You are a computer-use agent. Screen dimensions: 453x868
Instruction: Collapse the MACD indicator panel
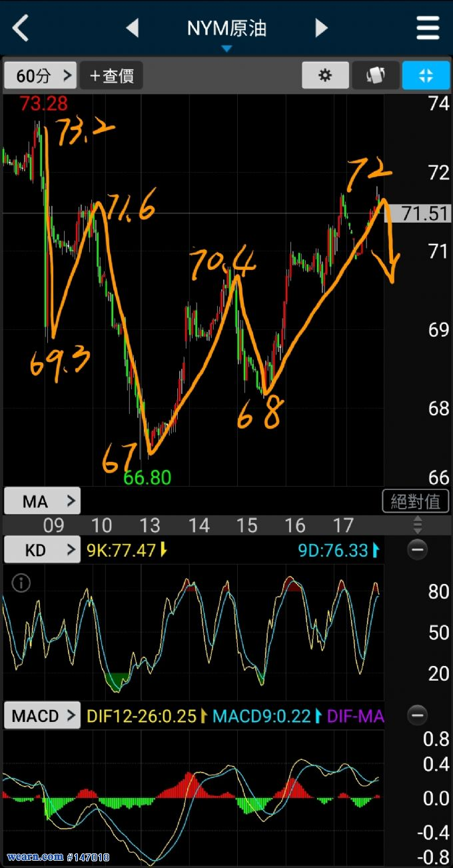[418, 716]
